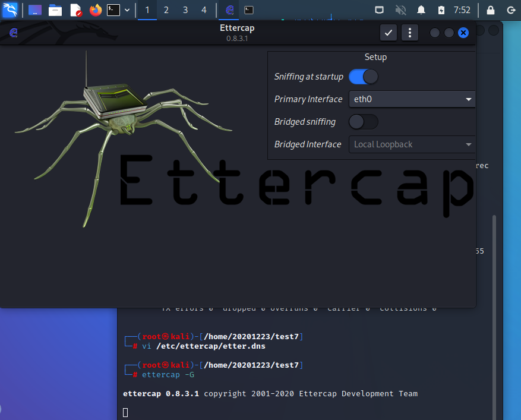Click the 'Sniffing at startup' label
521x420 pixels.
point(309,77)
